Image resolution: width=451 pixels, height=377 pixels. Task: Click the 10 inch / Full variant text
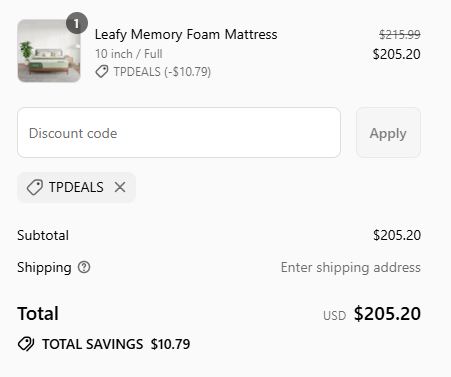point(129,54)
